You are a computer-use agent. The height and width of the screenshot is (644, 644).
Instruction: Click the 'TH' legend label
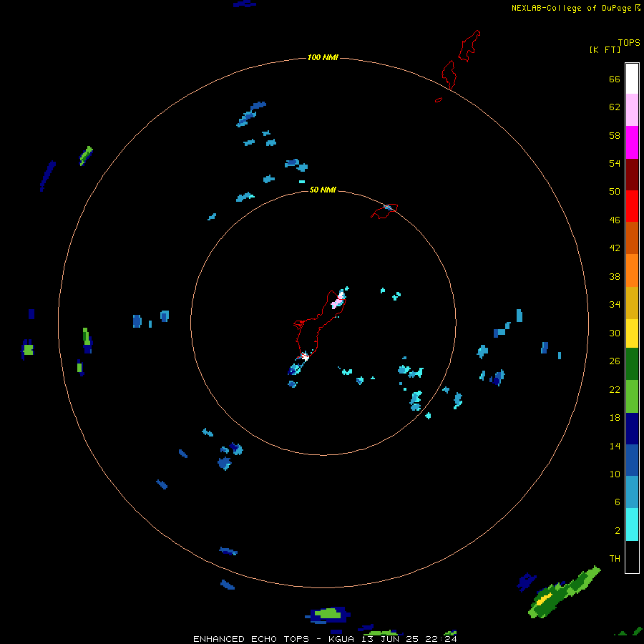[x=615, y=558]
